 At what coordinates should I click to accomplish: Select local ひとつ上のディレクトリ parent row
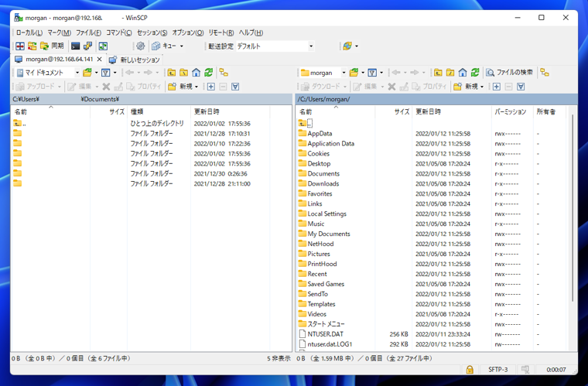pyautogui.click(x=141, y=123)
